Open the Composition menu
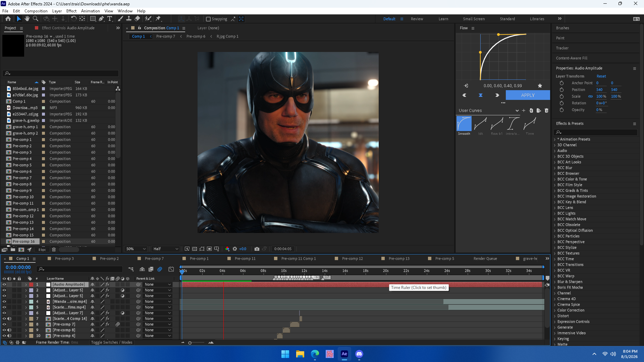Screen dimensions: 644x362 [x=36, y=11]
